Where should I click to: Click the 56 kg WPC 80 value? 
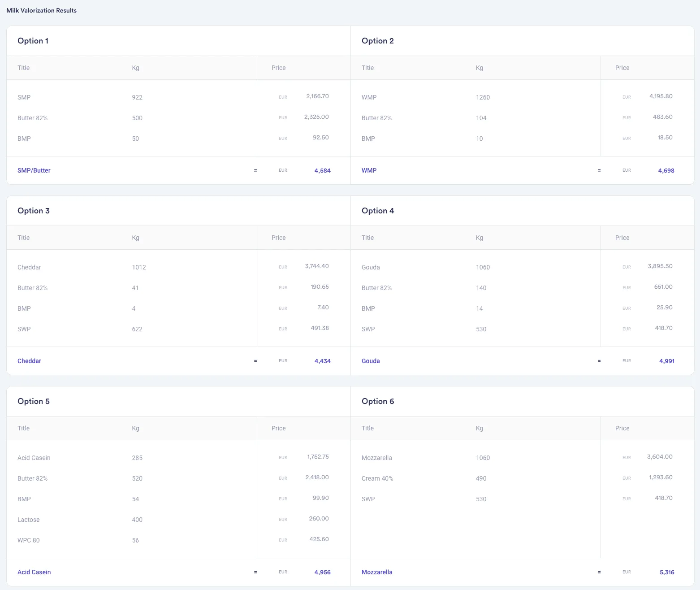[x=135, y=540]
